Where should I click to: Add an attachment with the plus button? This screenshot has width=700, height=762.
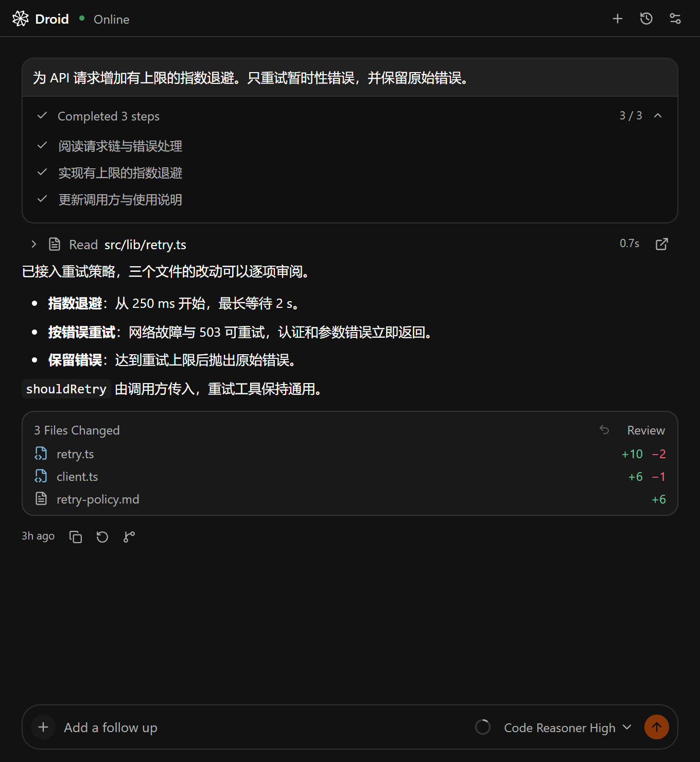pos(43,727)
